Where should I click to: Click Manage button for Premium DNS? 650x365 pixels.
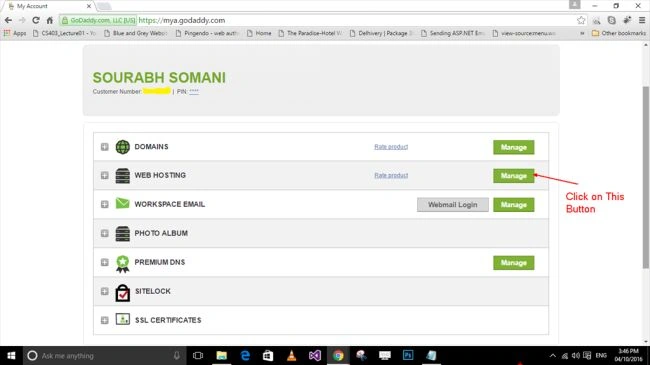(x=514, y=263)
